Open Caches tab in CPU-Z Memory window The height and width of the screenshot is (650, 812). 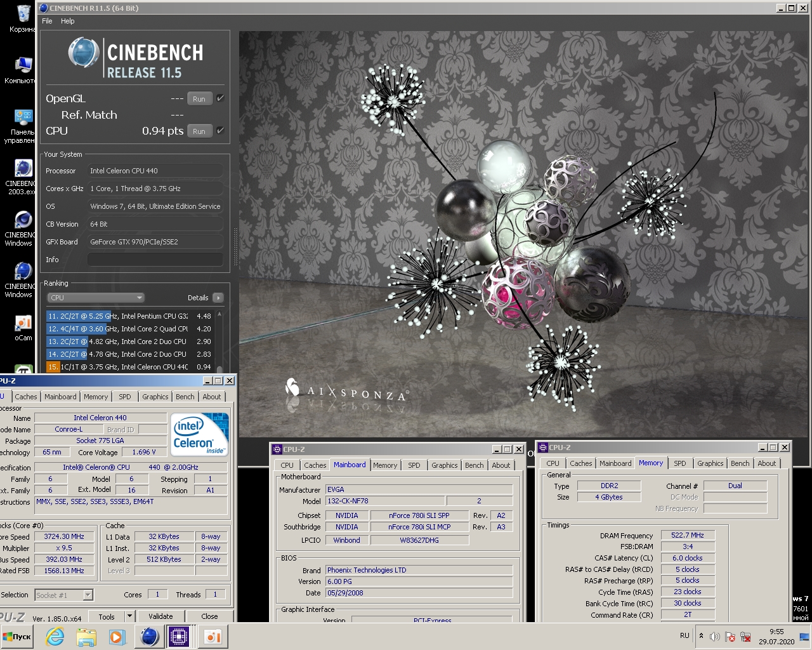(x=581, y=463)
